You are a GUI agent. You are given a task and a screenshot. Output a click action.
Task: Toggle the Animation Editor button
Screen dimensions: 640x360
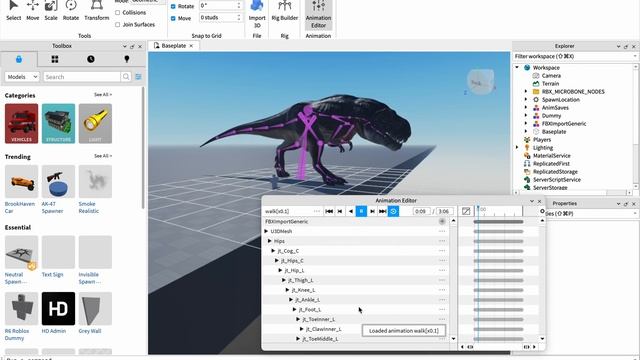pyautogui.click(x=318, y=14)
